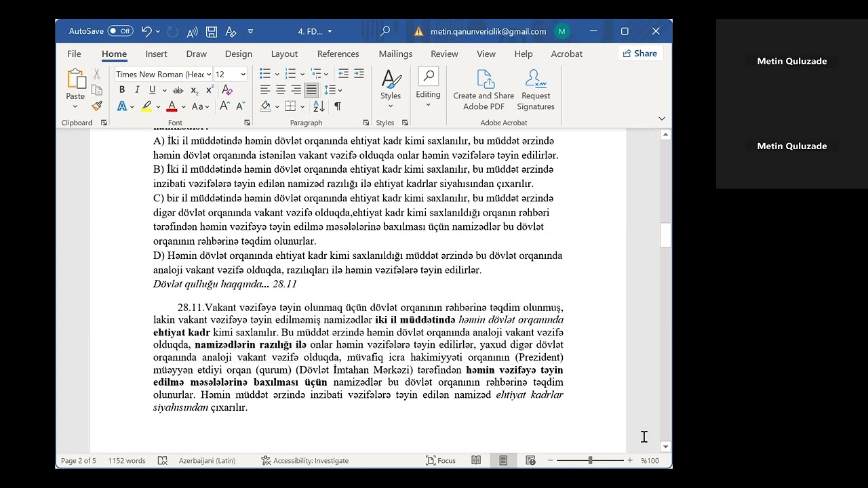Open the font name combo box
This screenshot has width=868, height=488.
point(163,75)
